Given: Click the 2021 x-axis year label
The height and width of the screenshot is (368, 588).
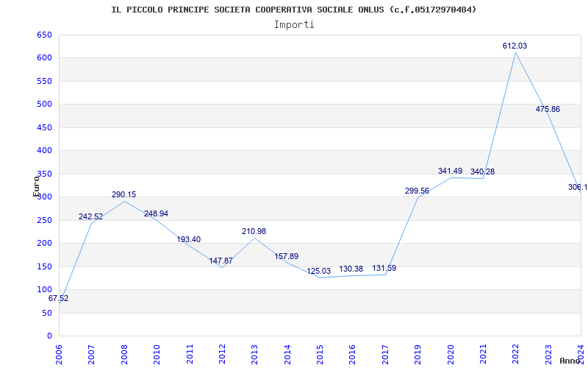Looking at the screenshot, I should click(483, 354).
